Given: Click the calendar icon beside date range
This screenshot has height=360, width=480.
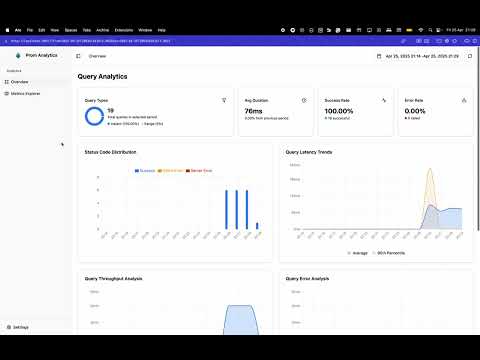Looking at the screenshot, I should 379,56.
